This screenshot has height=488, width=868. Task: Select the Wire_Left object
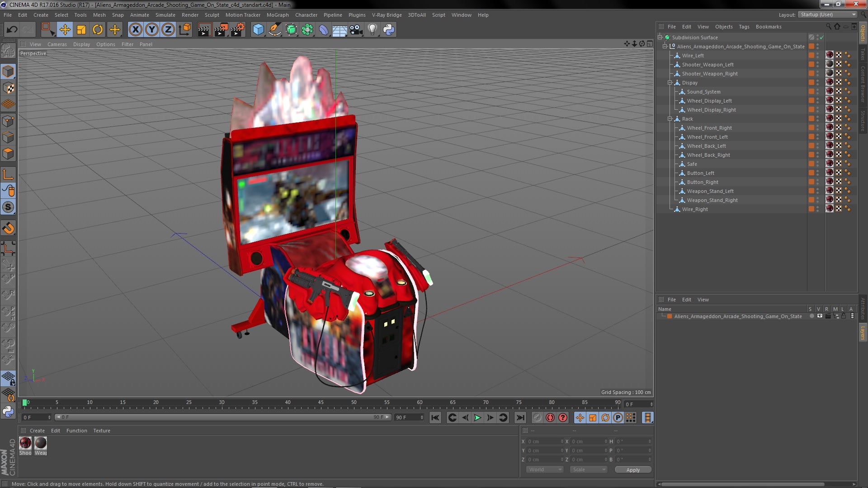point(693,56)
